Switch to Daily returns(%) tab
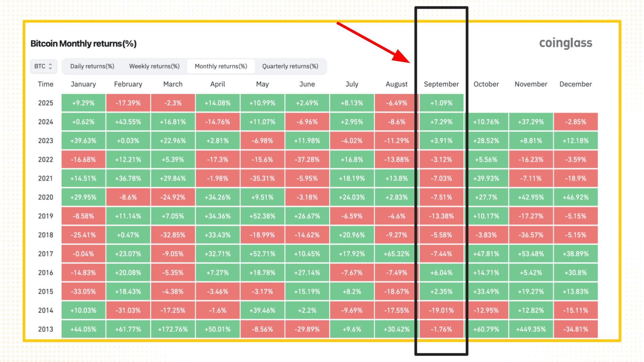 pyautogui.click(x=92, y=66)
